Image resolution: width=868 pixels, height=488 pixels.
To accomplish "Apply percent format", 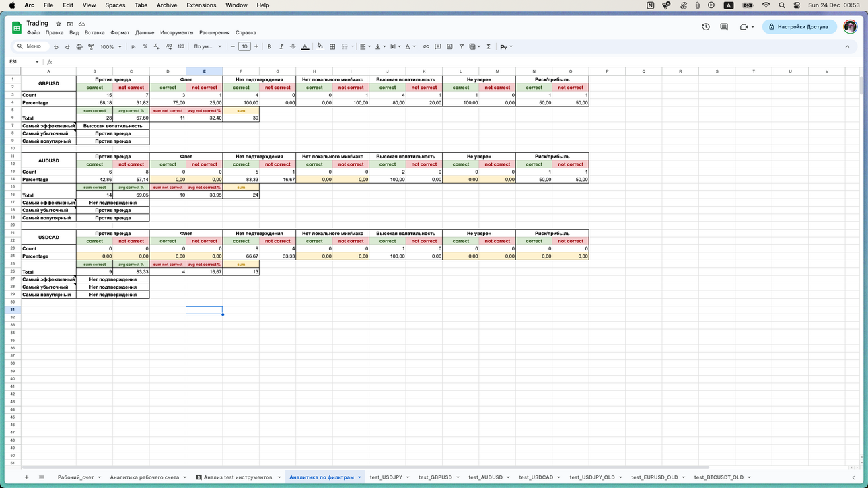I will pos(145,46).
